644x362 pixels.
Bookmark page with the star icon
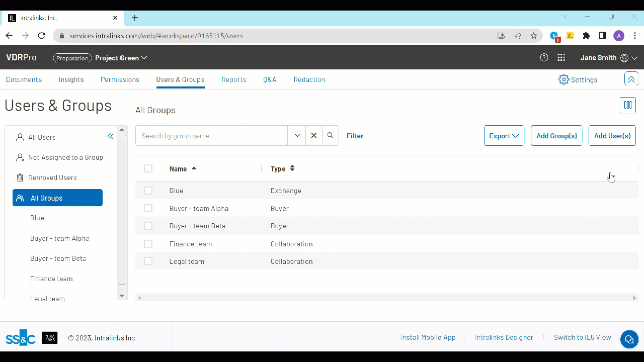(x=533, y=36)
